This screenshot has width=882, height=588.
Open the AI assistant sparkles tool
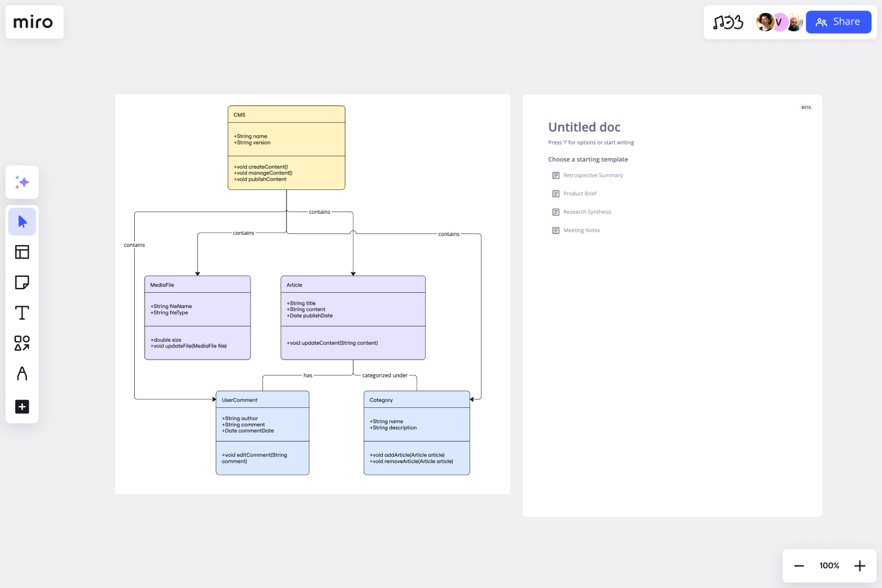22,182
